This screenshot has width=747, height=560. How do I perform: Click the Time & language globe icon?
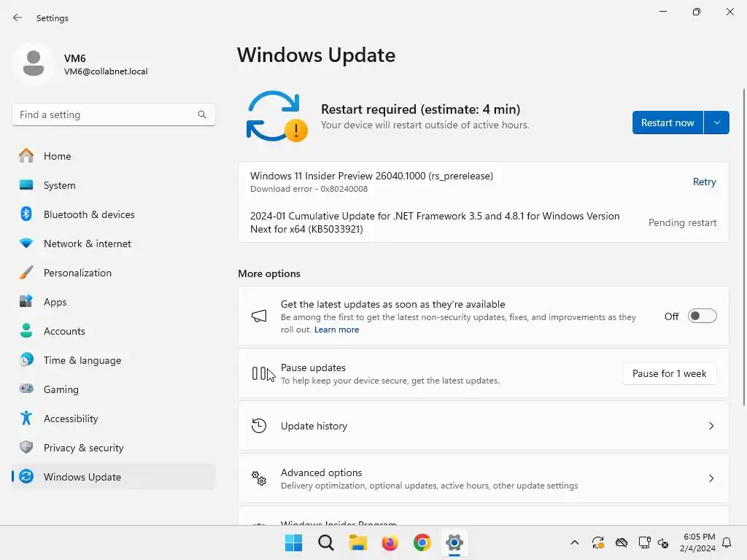26,359
